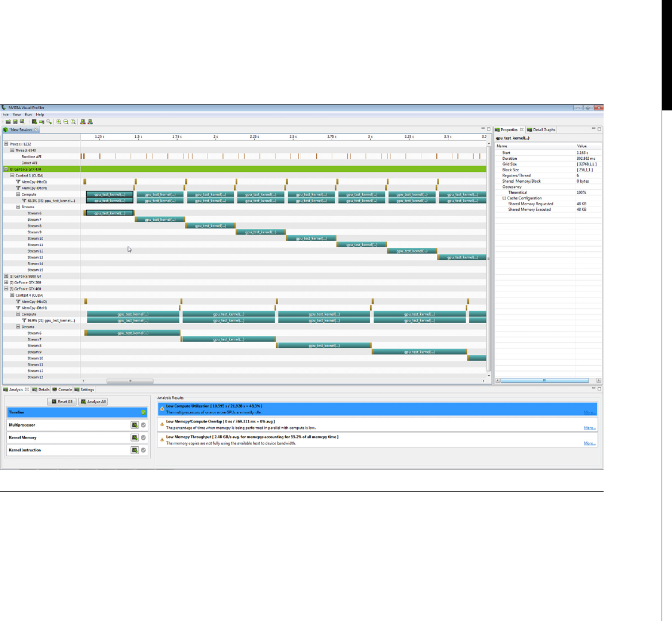
Task: Collapse Compute under Context 4
Action: coord(18,314)
